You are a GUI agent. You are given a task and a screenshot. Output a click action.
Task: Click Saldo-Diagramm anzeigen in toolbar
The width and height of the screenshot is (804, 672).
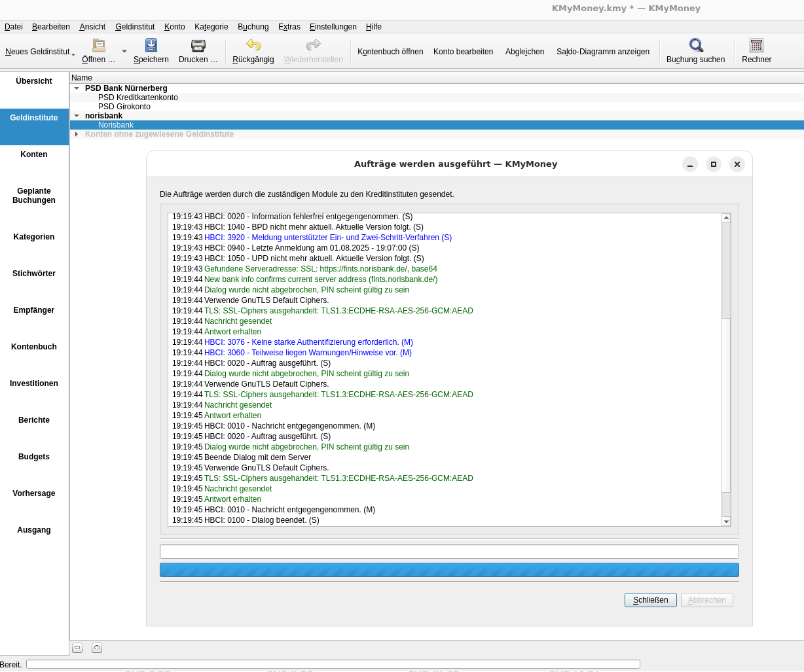pyautogui.click(x=603, y=52)
